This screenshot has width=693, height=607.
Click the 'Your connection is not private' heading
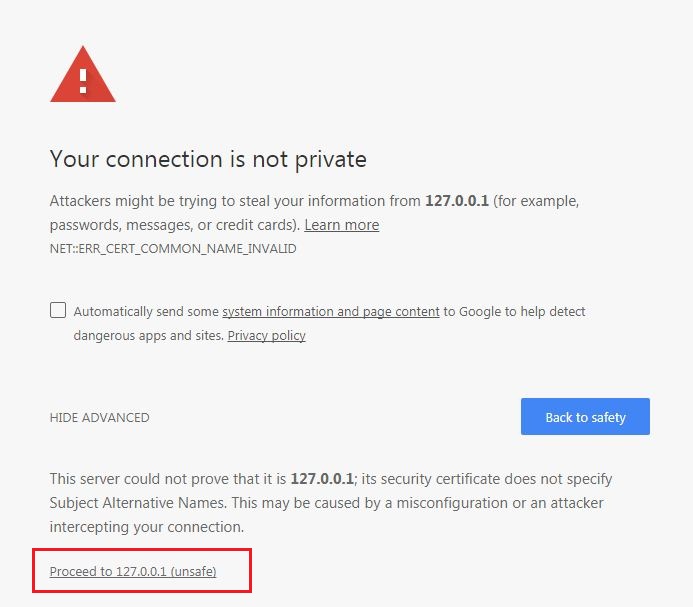[x=208, y=158]
